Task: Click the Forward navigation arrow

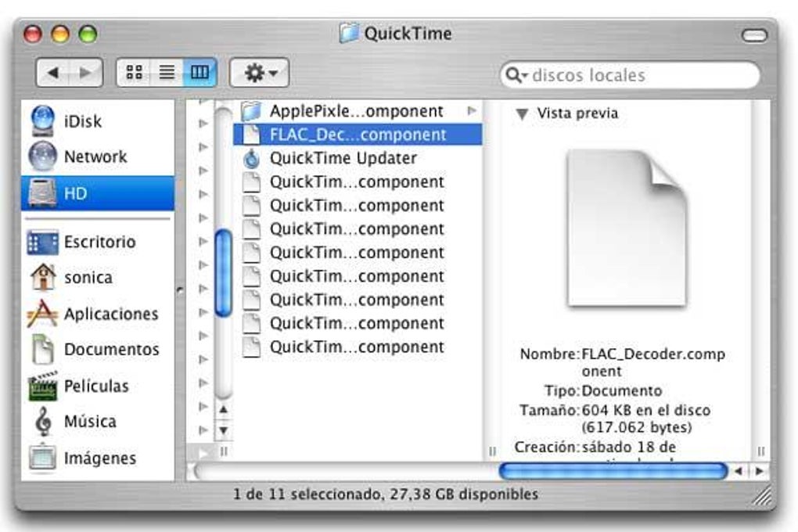Action: pyautogui.click(x=86, y=73)
